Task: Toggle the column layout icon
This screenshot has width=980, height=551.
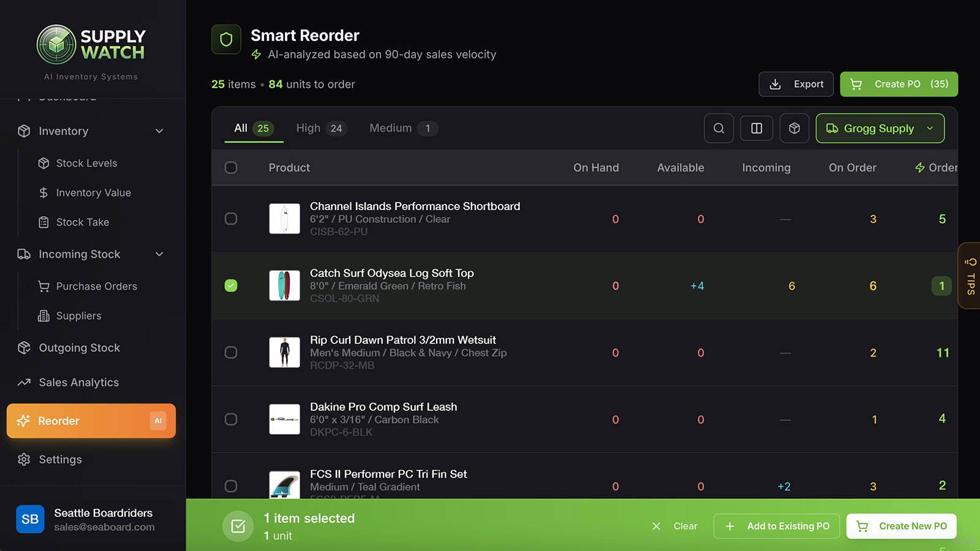Action: coord(757,129)
